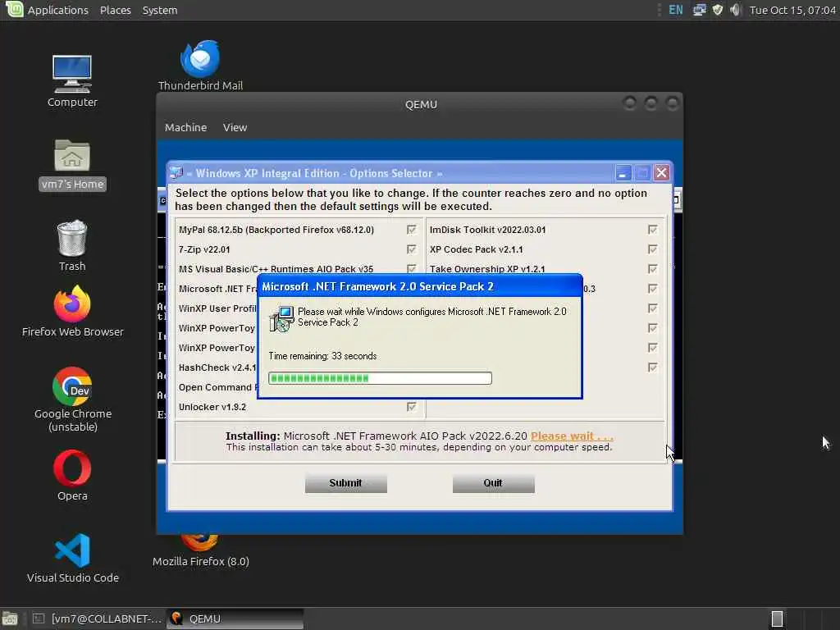Toggle the Take Ownership XP checkbox
The image size is (840, 630).
coord(652,269)
